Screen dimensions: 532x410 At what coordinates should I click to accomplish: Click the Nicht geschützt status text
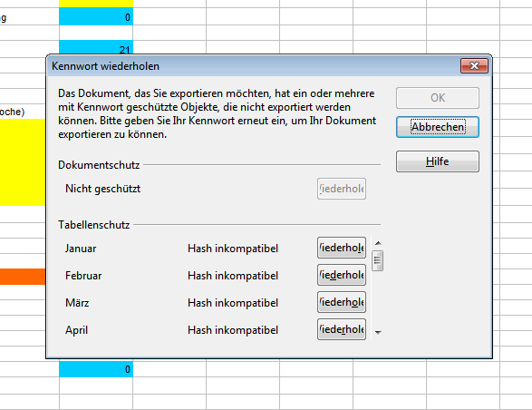[x=102, y=189]
